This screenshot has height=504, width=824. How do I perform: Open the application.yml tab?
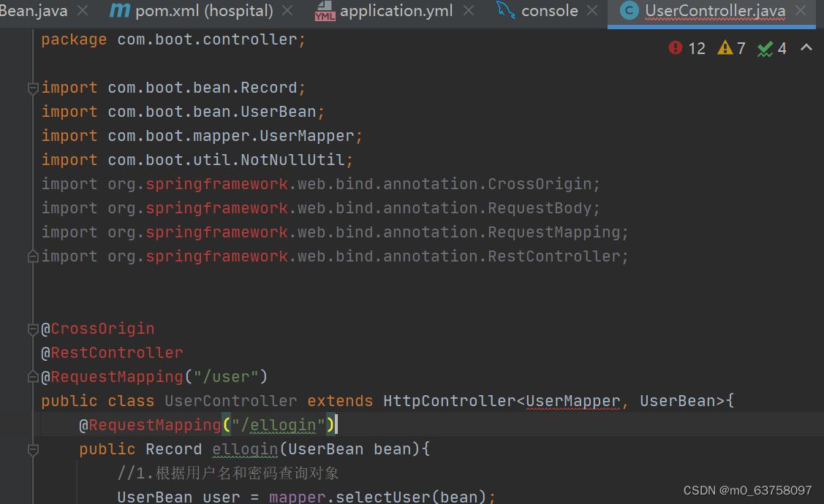point(395,10)
